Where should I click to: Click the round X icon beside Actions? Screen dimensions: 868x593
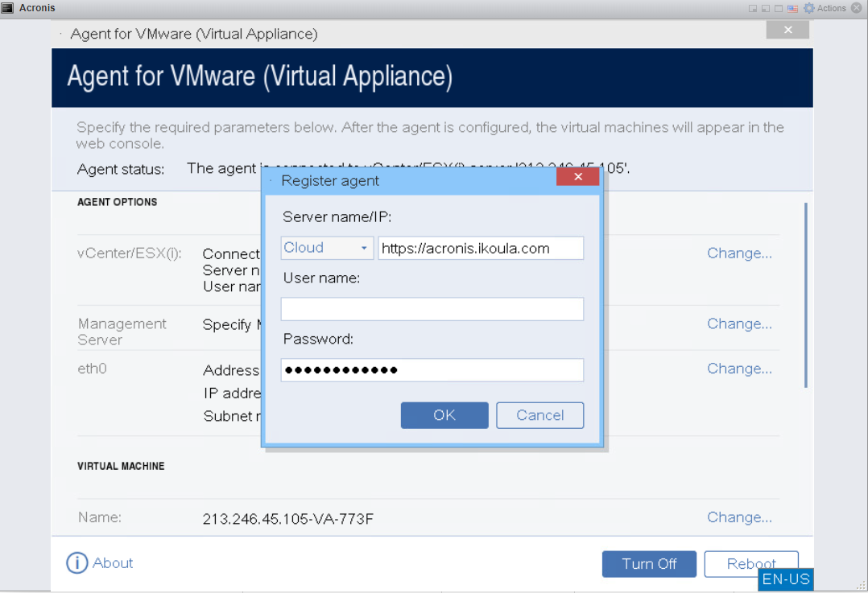(x=857, y=8)
